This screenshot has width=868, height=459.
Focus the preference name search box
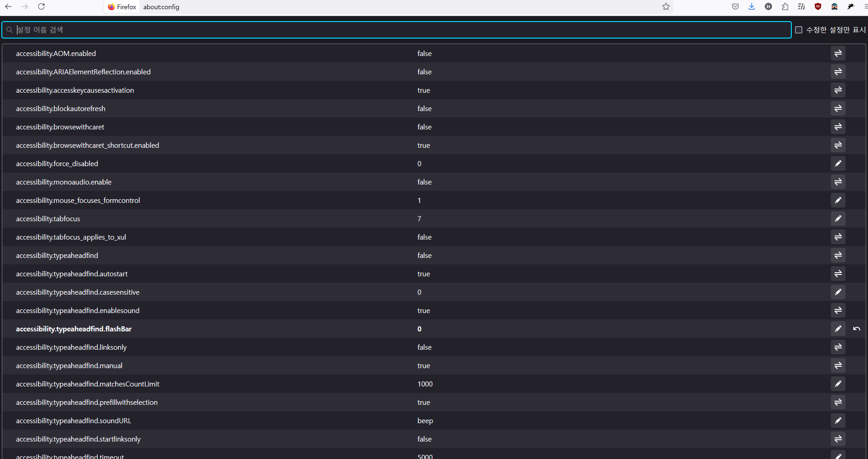click(397, 30)
